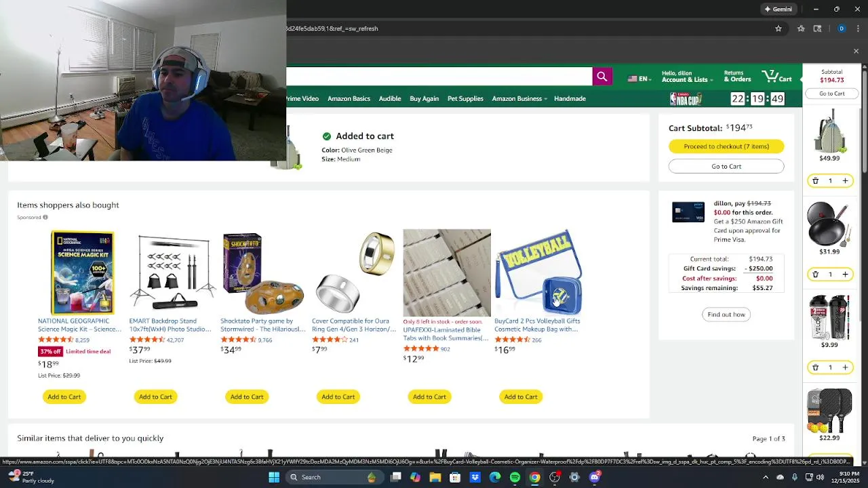Open Prime Video nav item
This screenshot has width=868, height=488.
point(302,99)
